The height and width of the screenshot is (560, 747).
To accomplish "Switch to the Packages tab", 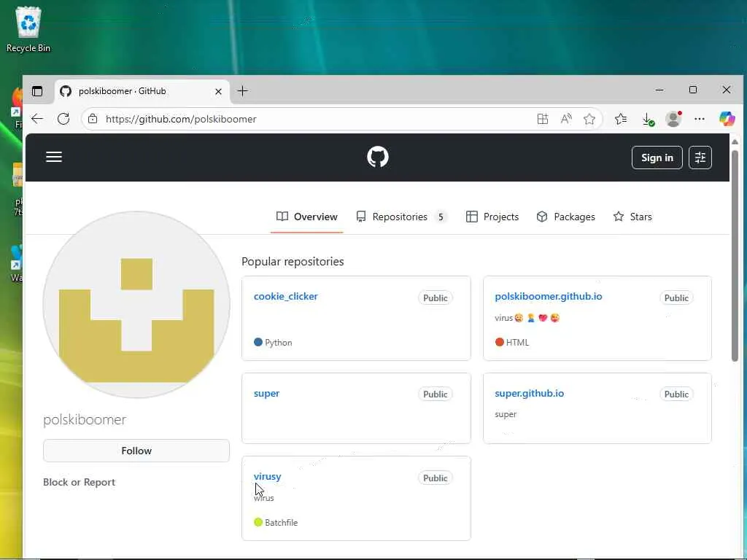I will point(565,217).
